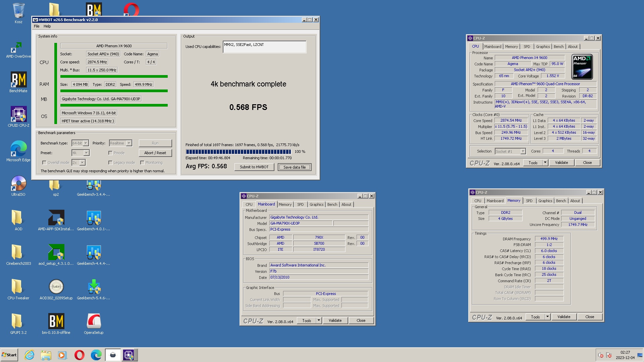Select the AOD302_0289Setup fusion icon
Screen dimensions: 644x362
tap(56, 289)
